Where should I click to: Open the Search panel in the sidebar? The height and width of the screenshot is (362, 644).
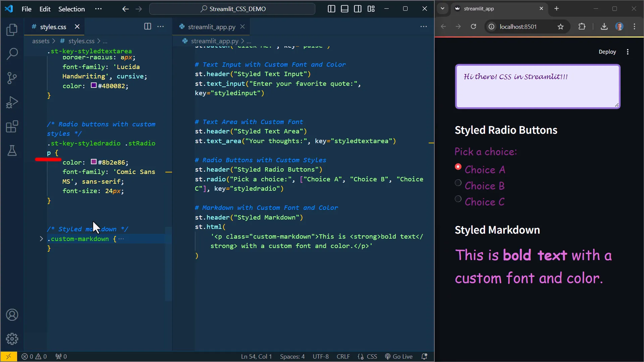tap(12, 54)
